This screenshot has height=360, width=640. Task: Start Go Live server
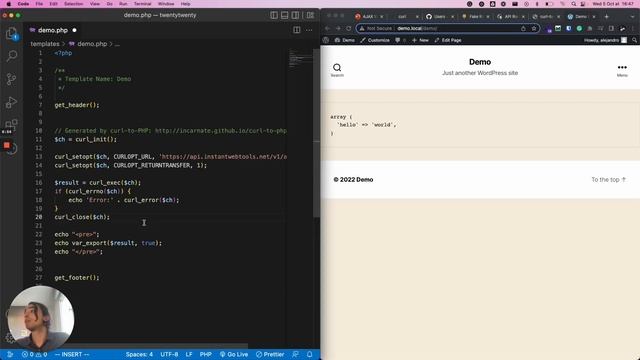click(x=234, y=354)
